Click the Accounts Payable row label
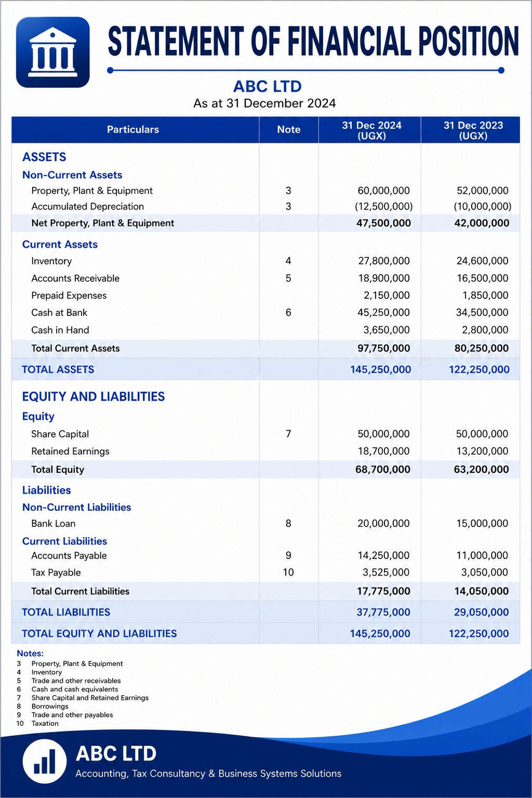Screen dimensions: 532x798 coord(69,556)
